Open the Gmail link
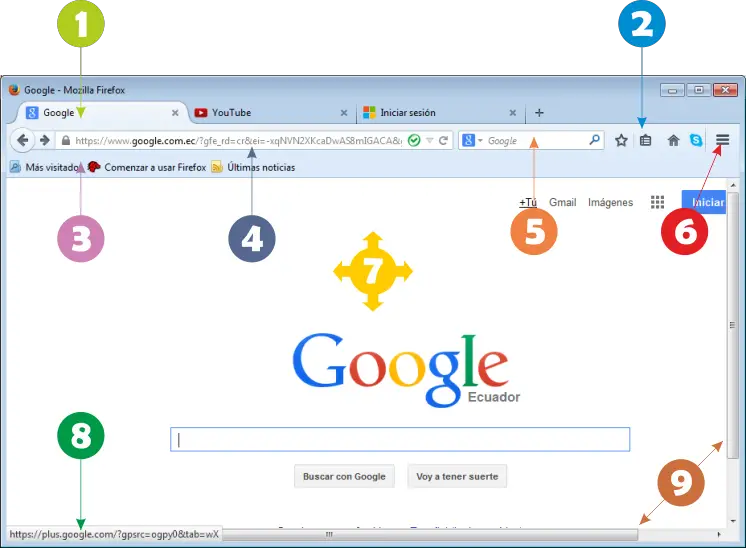This screenshot has width=746, height=548. (562, 202)
